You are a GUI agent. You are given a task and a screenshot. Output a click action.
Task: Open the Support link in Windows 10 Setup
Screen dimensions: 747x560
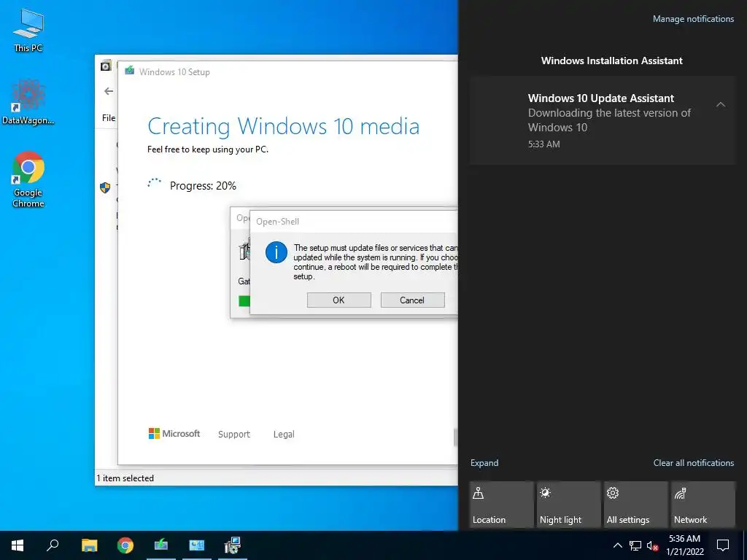pyautogui.click(x=234, y=435)
